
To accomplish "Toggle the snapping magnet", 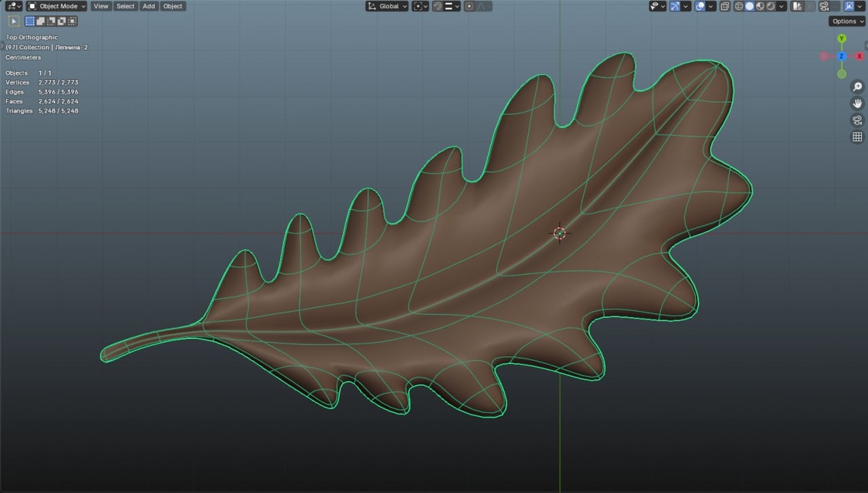I will [x=438, y=6].
